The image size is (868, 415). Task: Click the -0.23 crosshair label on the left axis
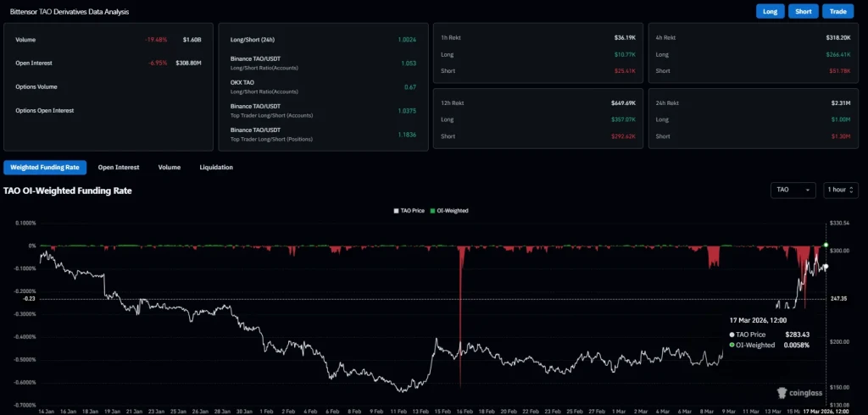point(29,299)
